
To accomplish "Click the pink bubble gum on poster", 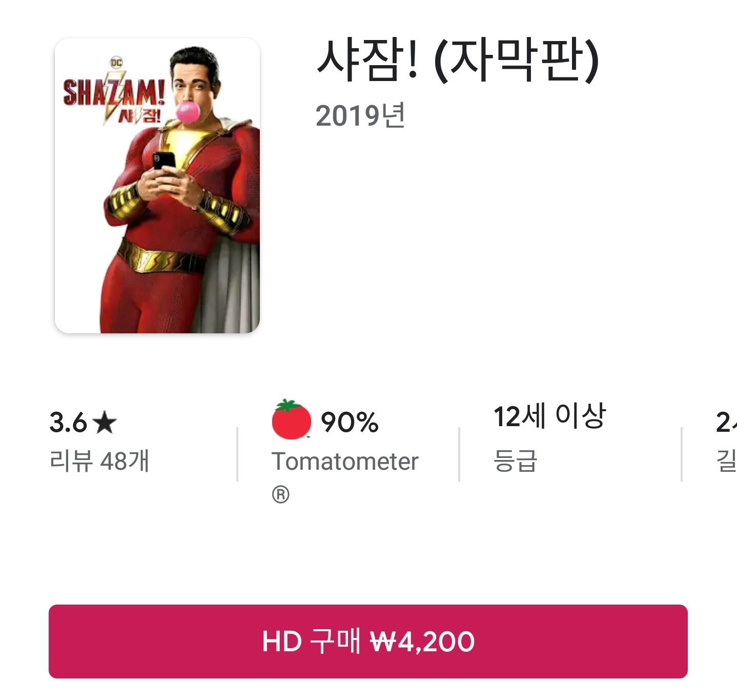I will (188, 112).
